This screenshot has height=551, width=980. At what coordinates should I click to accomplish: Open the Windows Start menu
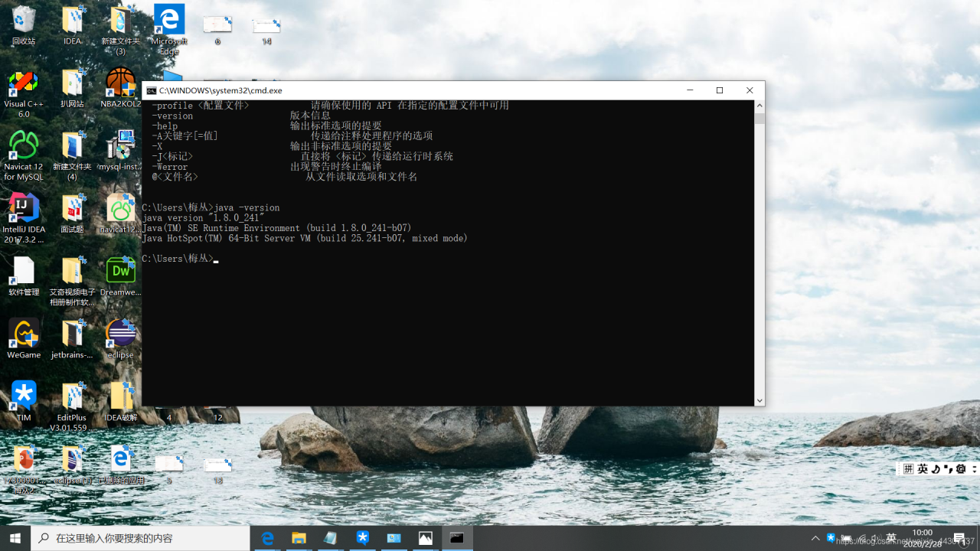click(15, 538)
